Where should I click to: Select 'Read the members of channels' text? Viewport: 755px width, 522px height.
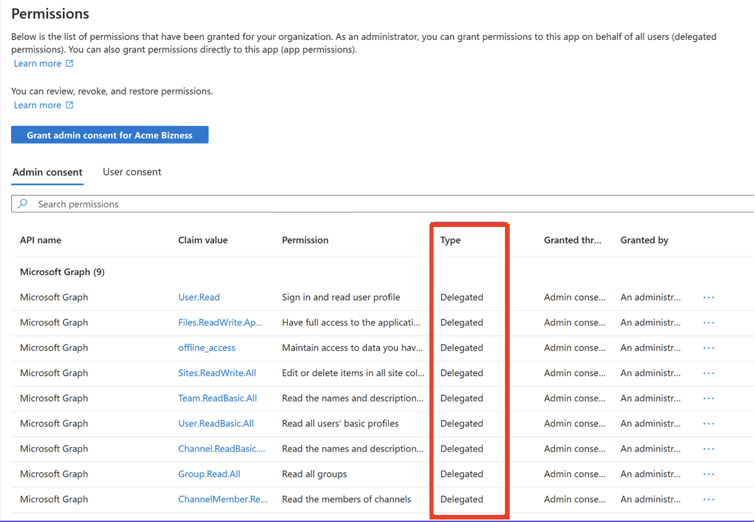tap(346, 499)
